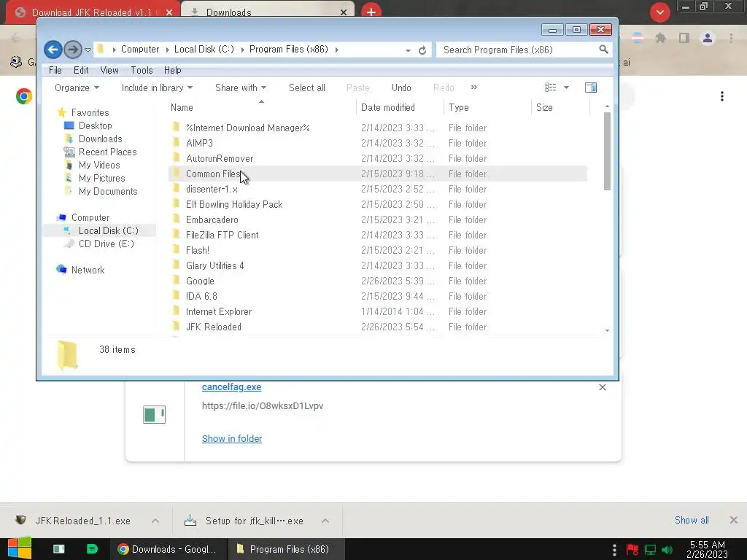Remove cancelfag.exe entry with its X button
This screenshot has height=560, width=747.
[602, 387]
